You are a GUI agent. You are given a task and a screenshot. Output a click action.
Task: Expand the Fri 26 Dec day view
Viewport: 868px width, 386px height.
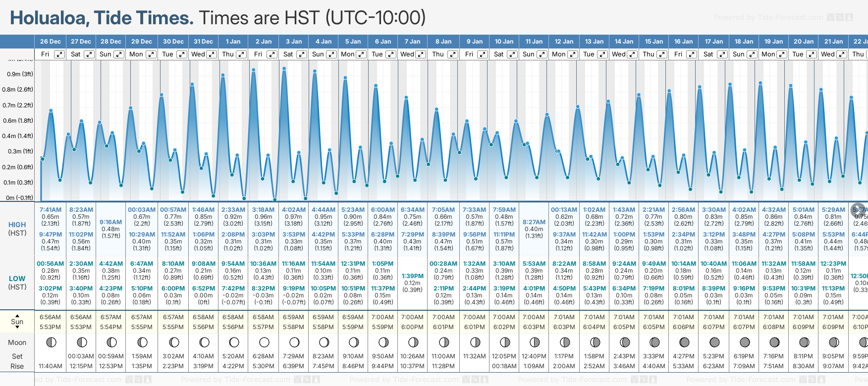[59, 54]
